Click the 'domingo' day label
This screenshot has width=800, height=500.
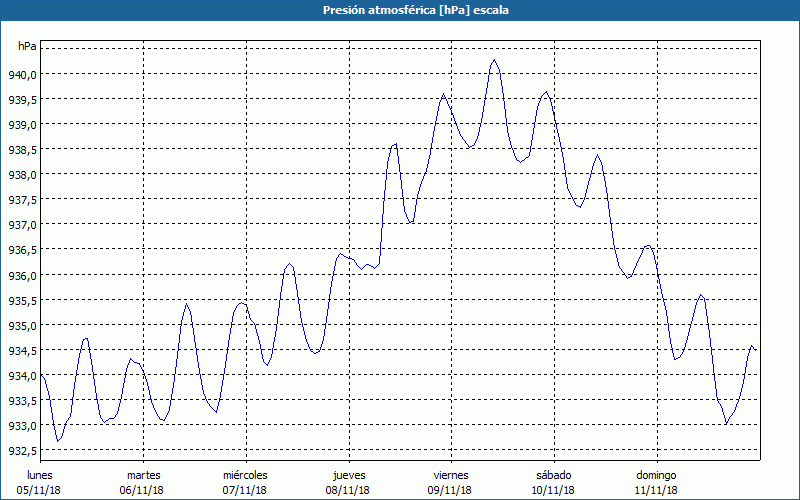pos(656,476)
